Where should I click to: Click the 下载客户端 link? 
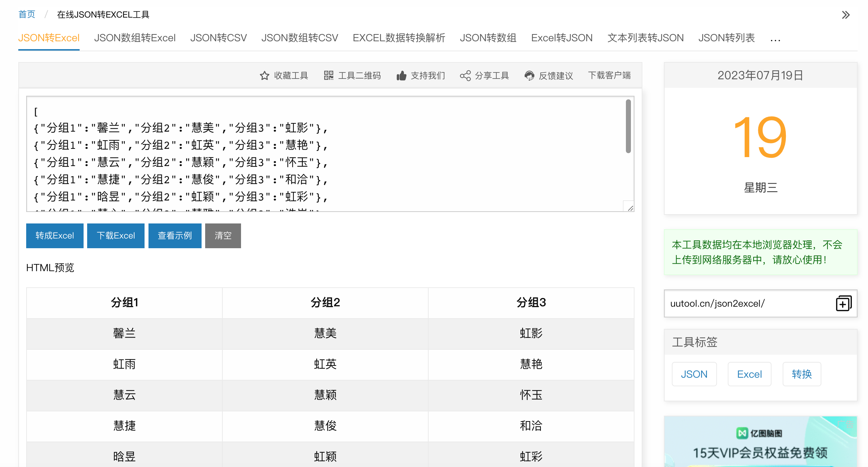pyautogui.click(x=609, y=75)
